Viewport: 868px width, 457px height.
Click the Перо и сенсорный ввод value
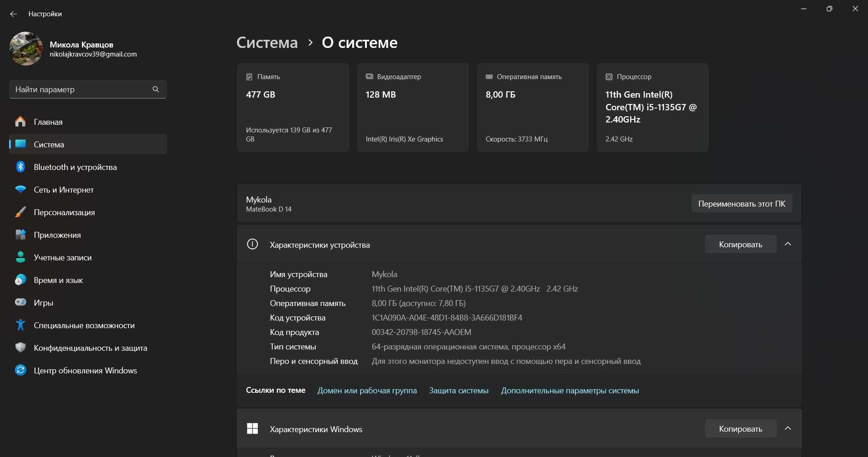[506, 361]
